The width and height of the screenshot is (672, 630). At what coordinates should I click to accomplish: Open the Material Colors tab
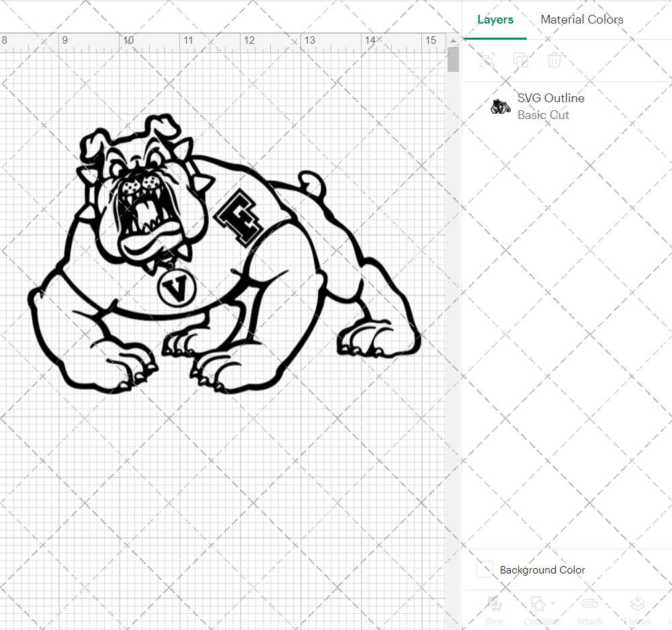pos(581,19)
